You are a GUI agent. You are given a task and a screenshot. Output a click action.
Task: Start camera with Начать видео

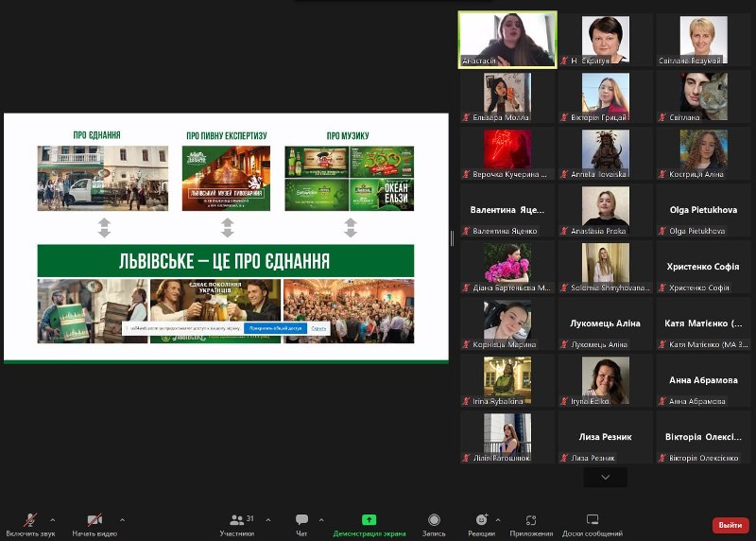[x=94, y=525]
